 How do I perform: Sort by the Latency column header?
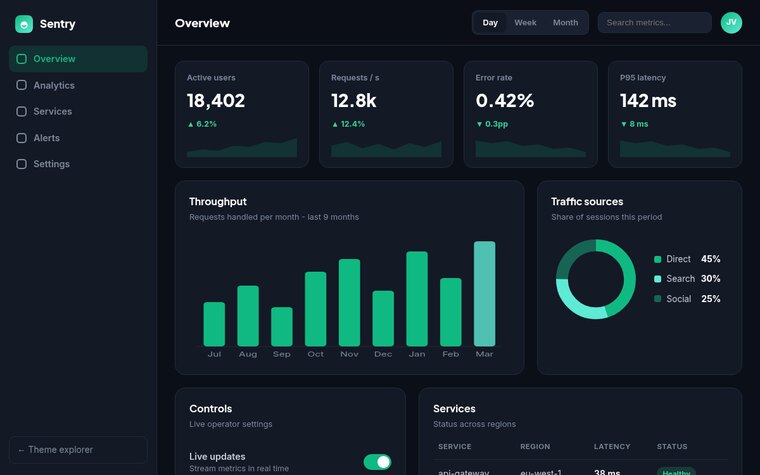612,446
